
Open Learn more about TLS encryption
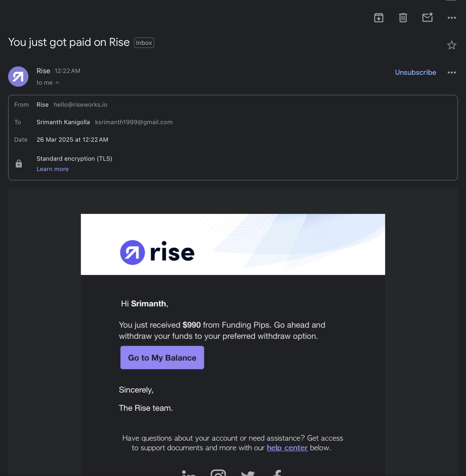click(53, 169)
